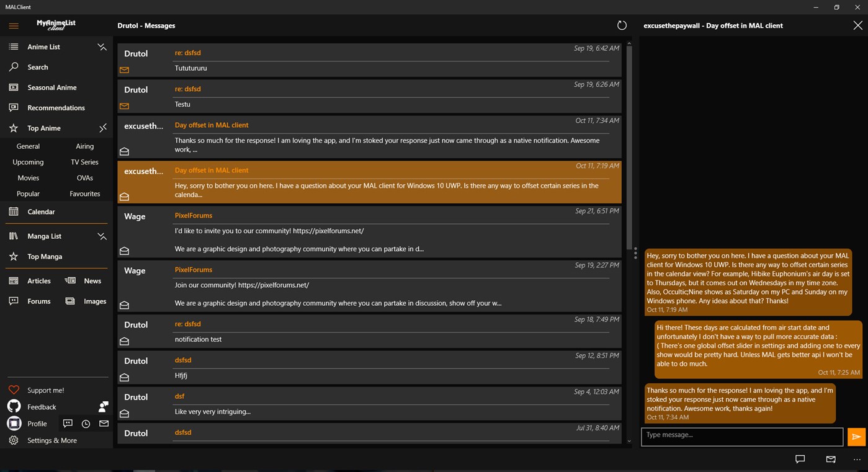Open the hamburger navigation menu
Image resolution: width=868 pixels, height=472 pixels.
13,25
